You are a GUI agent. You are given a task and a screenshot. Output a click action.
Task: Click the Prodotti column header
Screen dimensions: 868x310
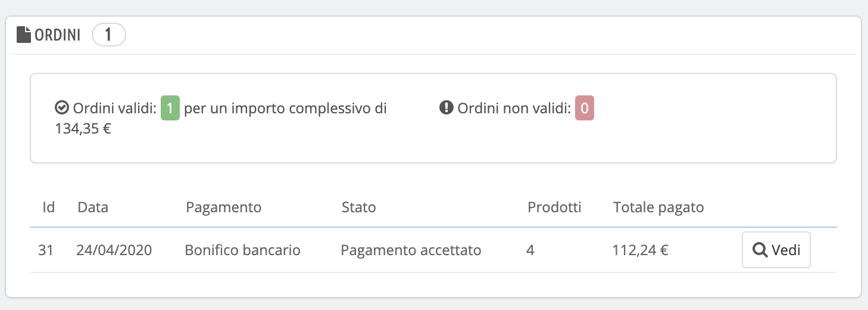click(554, 207)
